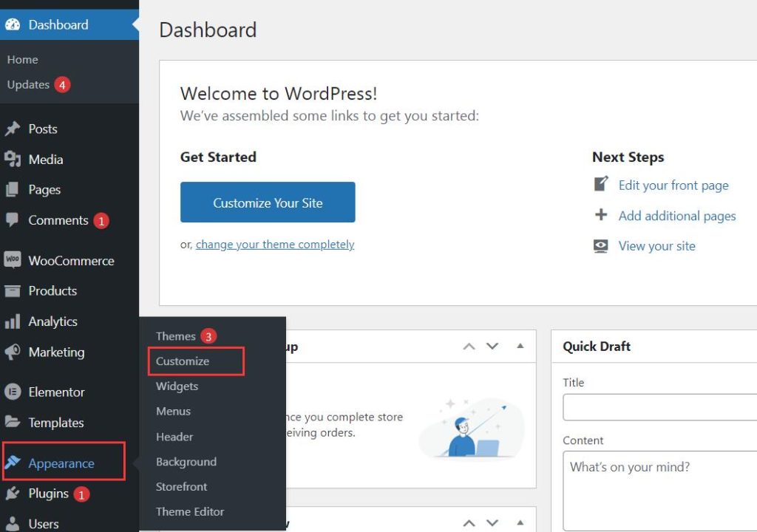Click the Pages document icon
757x532 pixels.
13,190
